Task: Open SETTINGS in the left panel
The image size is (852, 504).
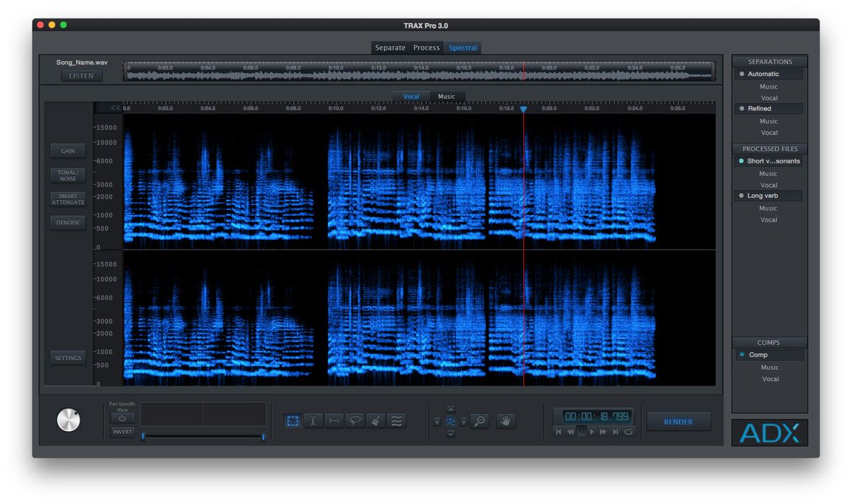Action: [x=68, y=358]
